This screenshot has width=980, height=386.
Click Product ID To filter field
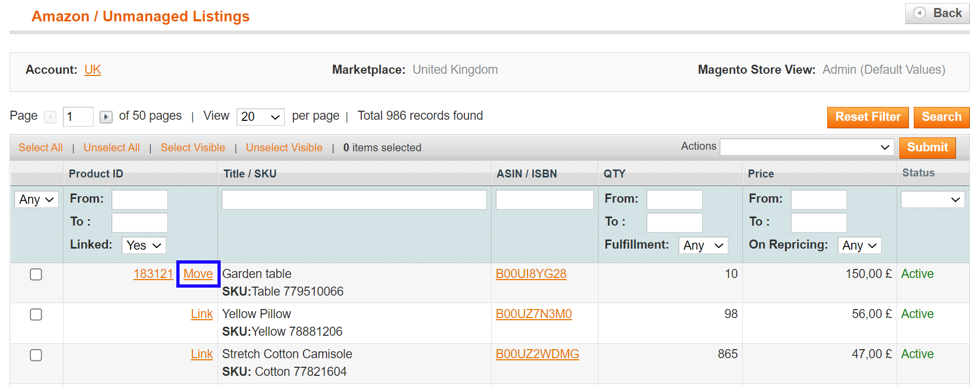[139, 222]
